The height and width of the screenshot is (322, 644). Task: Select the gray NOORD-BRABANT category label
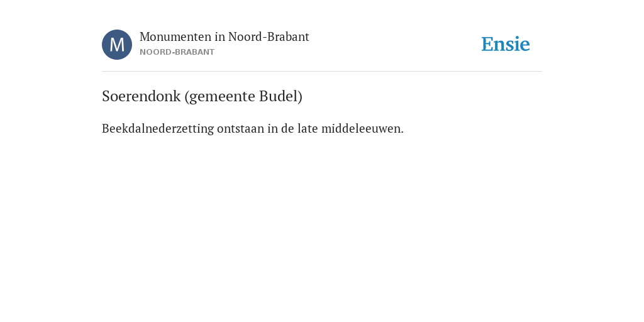click(177, 52)
